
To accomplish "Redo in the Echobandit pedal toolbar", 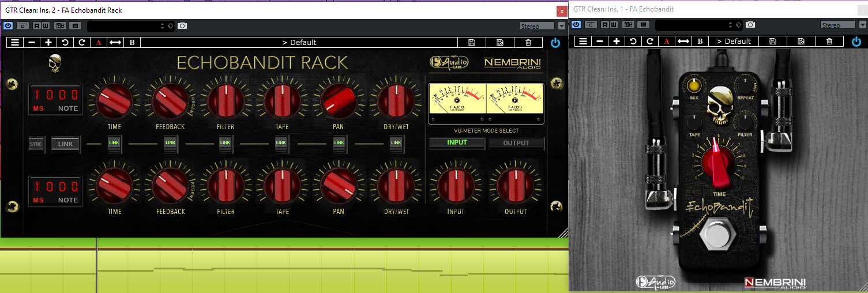I will click(x=650, y=41).
